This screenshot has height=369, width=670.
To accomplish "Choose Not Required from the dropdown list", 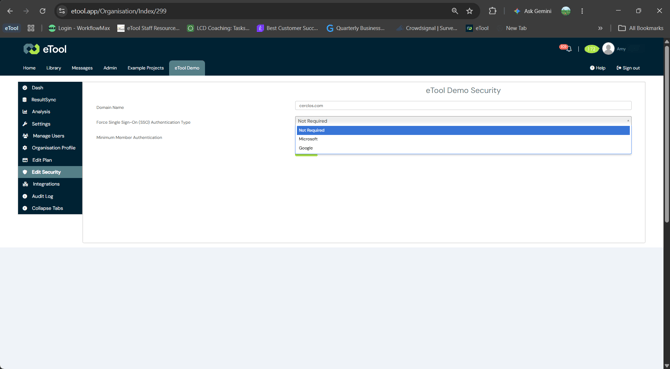I will (463, 130).
